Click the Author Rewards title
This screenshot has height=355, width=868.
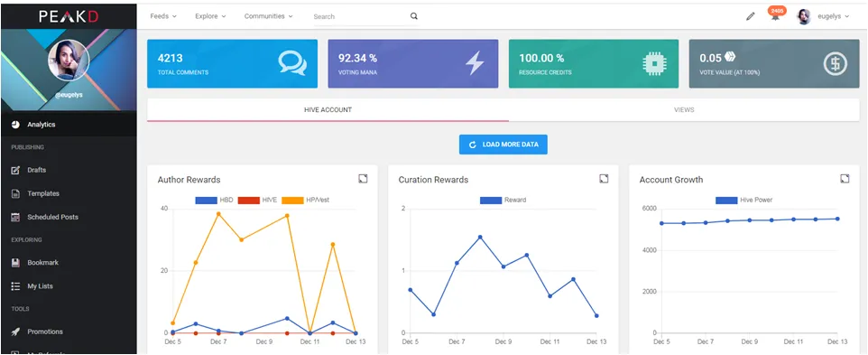point(189,180)
